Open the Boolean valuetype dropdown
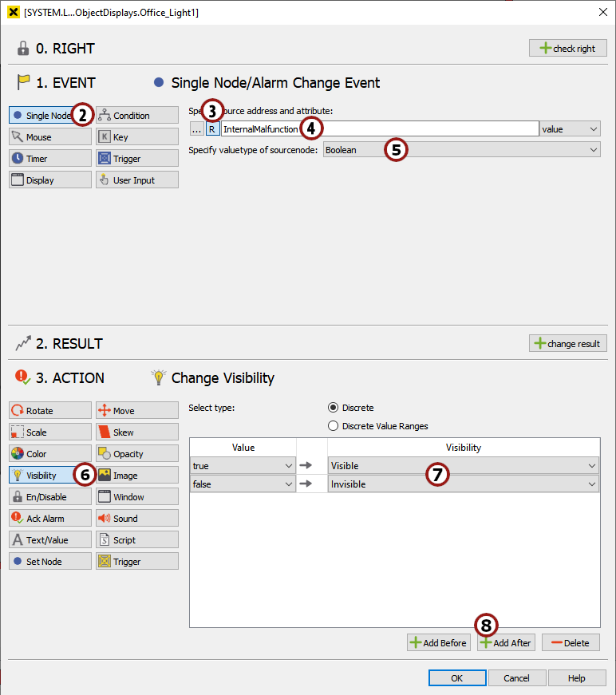This screenshot has height=695, width=616. (x=461, y=149)
